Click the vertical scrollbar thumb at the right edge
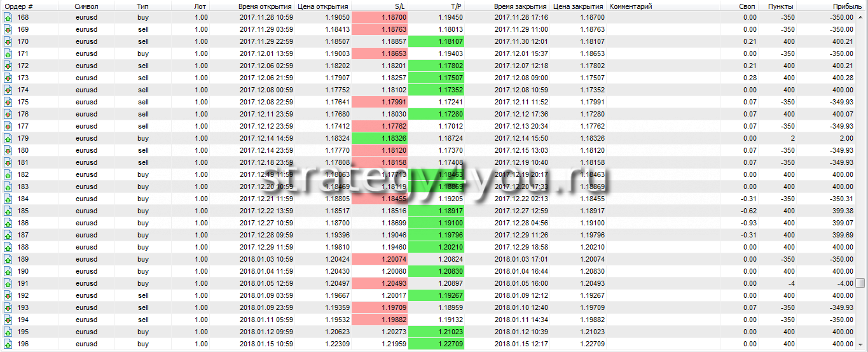The height and width of the screenshot is (352, 868). point(860,283)
